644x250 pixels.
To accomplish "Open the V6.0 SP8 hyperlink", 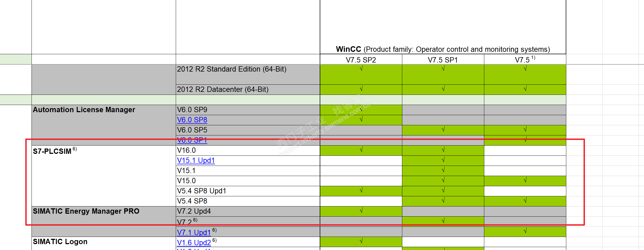I will click(192, 120).
